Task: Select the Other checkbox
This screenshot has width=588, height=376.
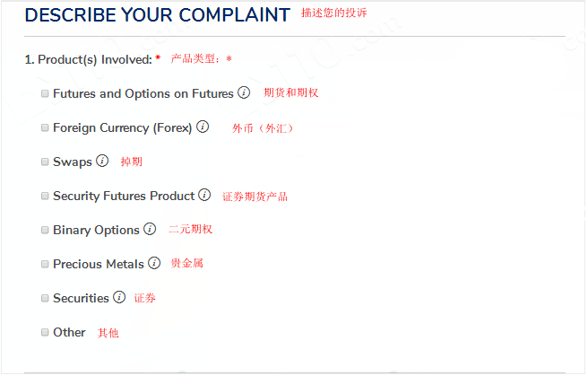Action: tap(45, 332)
